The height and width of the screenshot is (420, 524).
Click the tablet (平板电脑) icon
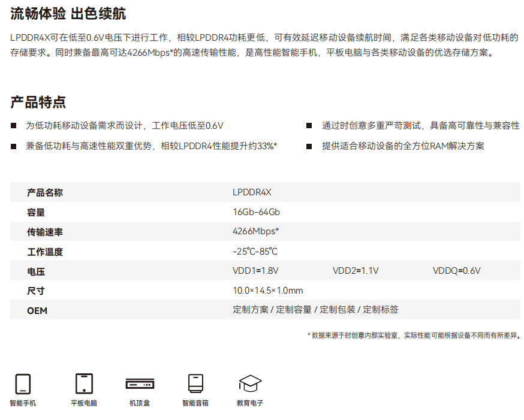[x=84, y=383]
